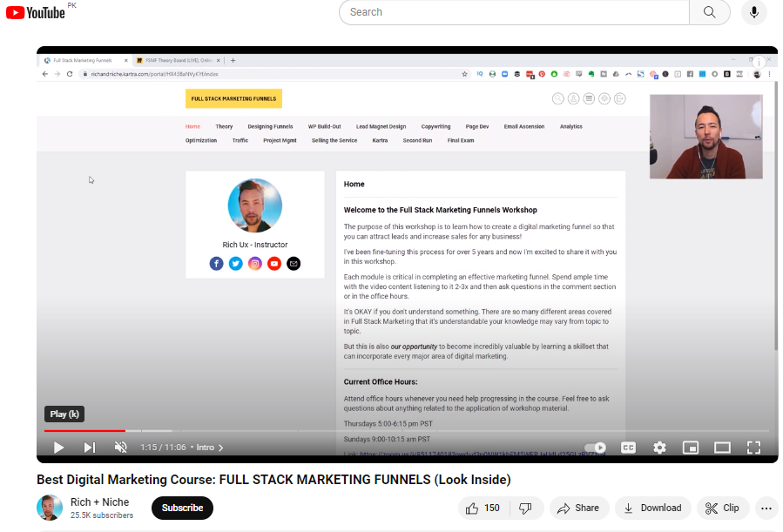The image size is (783, 532).
Task: Click in the YouTube search field
Action: 515,12
